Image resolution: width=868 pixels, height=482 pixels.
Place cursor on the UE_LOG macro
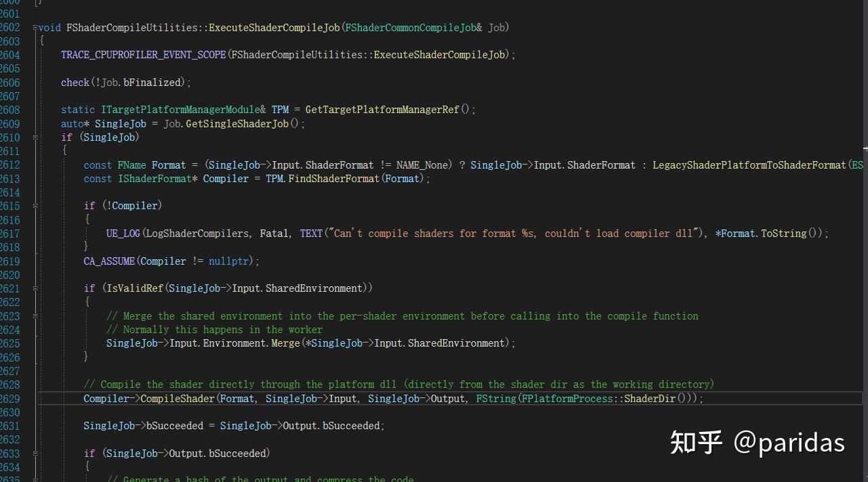click(x=123, y=234)
